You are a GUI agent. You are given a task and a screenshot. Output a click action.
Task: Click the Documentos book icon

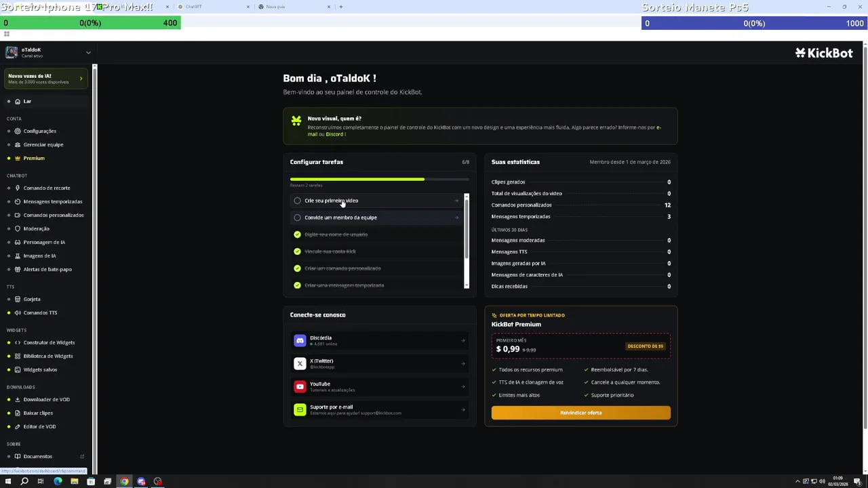pos(18,456)
